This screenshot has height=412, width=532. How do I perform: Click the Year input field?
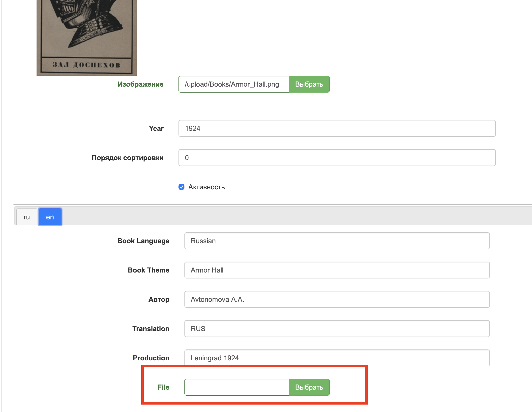tap(337, 128)
